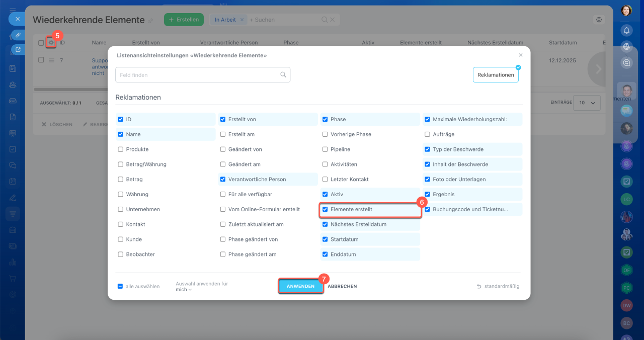This screenshot has width=644, height=340.
Task: Click Abbrechen to cancel settings
Action: coord(342,286)
